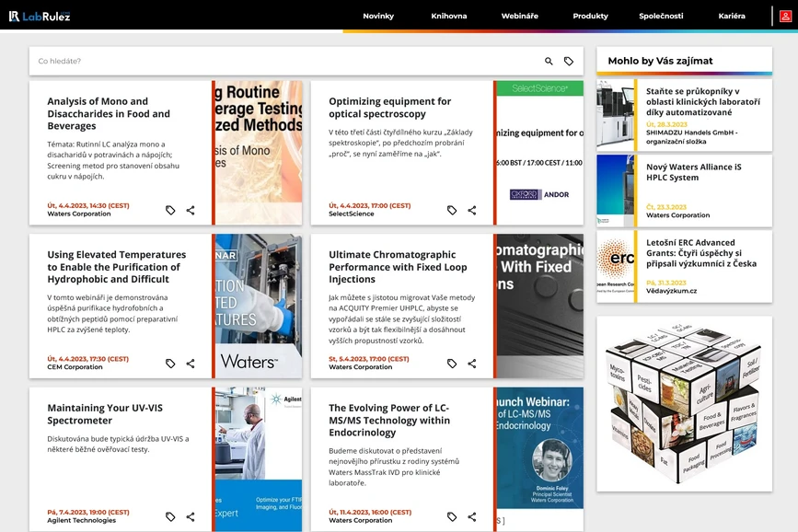Tag the Ultimate Chromatographic Performance webinar
The height and width of the screenshot is (532, 798).
[452, 364]
